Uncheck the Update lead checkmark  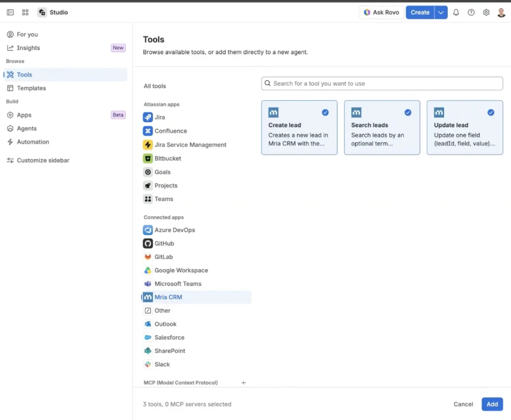(x=491, y=112)
